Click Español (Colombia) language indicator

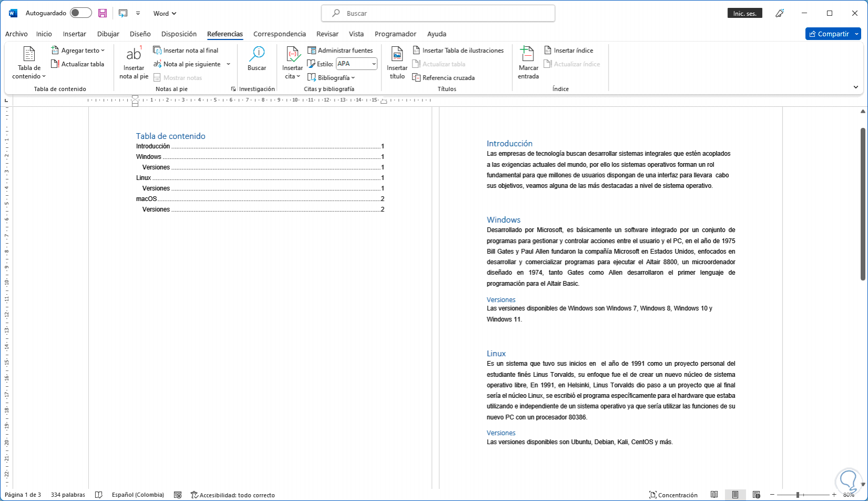tap(138, 495)
